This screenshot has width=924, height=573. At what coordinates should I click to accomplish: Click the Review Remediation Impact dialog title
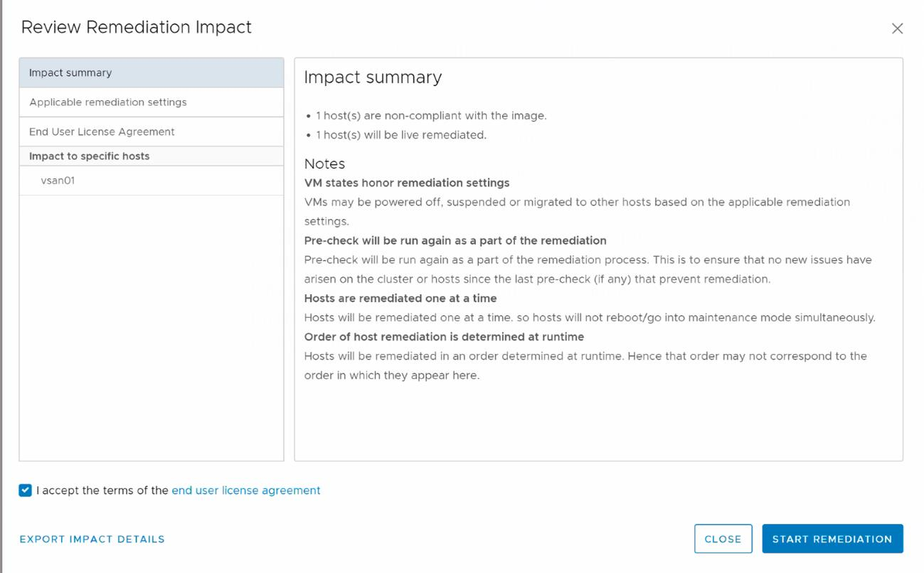(x=137, y=28)
